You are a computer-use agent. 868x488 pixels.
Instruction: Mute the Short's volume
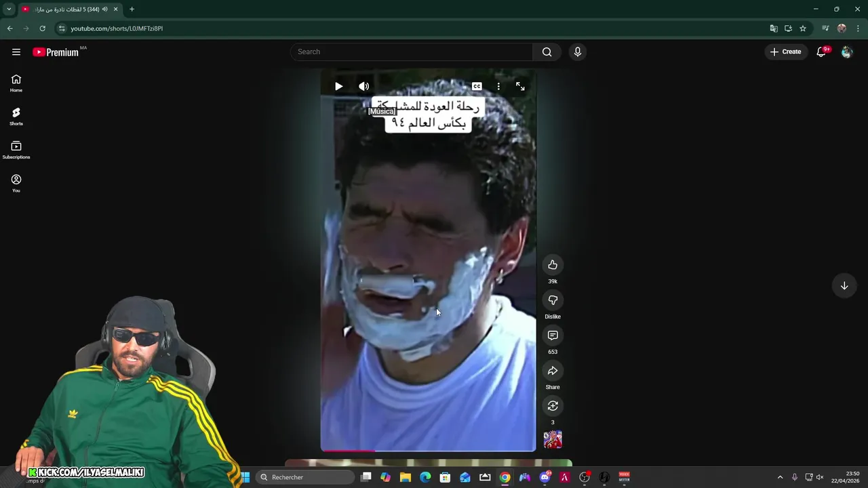[x=364, y=86]
